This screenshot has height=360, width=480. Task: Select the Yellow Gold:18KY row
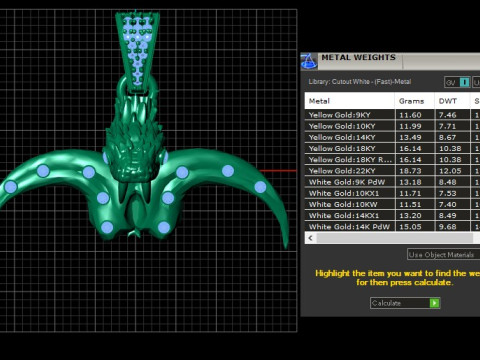(x=392, y=148)
